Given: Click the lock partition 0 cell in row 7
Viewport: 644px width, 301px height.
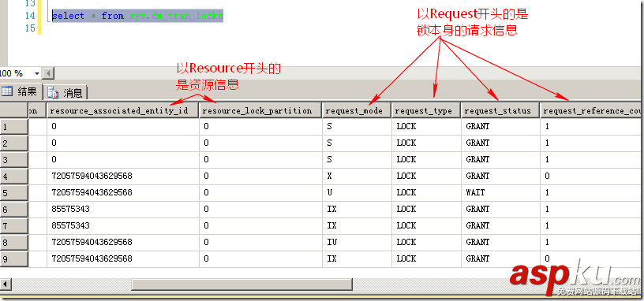Looking at the screenshot, I should [x=260, y=225].
